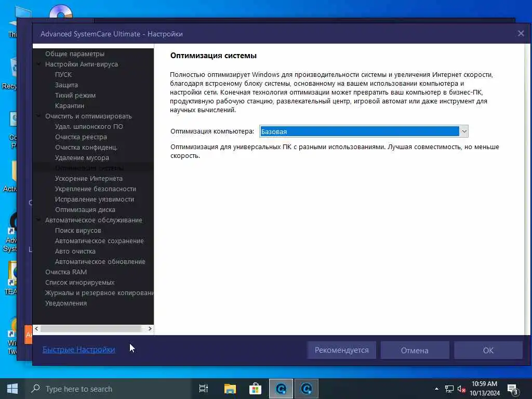Open Поиск вирусов settings
The image size is (532, 399).
pyautogui.click(x=78, y=230)
